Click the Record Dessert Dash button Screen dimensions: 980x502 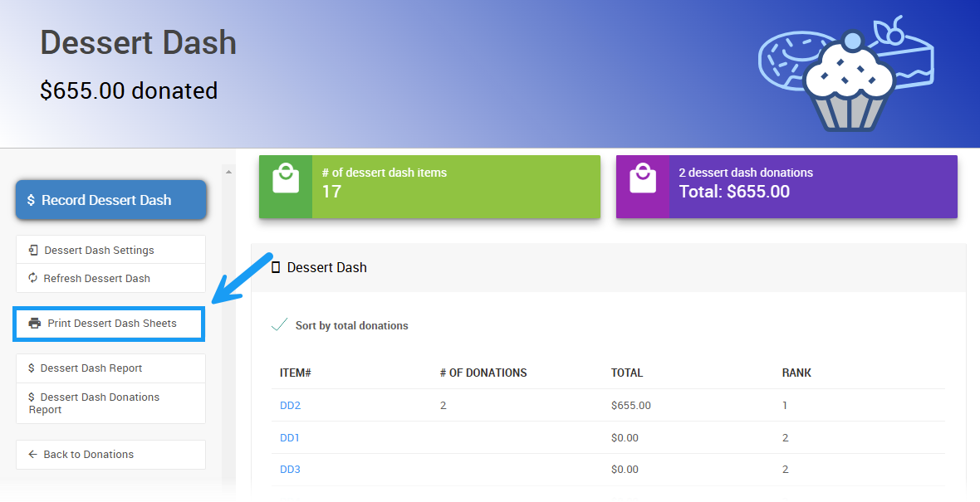click(110, 200)
